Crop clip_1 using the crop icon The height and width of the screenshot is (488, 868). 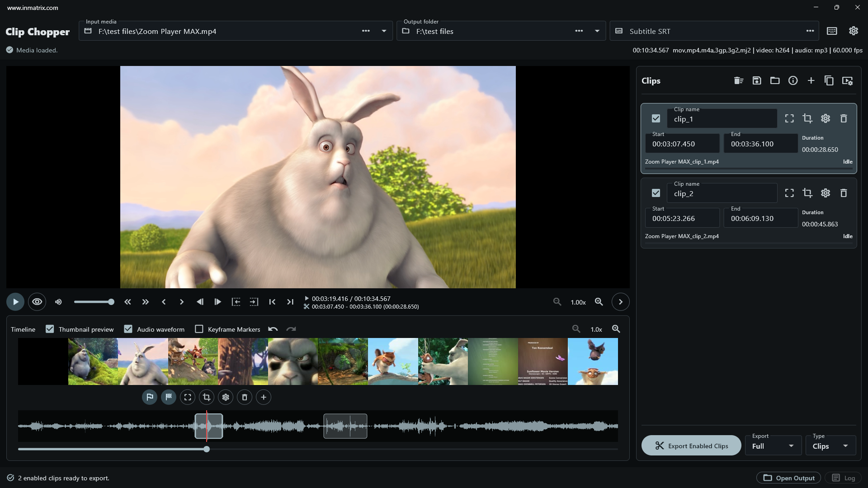coord(807,118)
